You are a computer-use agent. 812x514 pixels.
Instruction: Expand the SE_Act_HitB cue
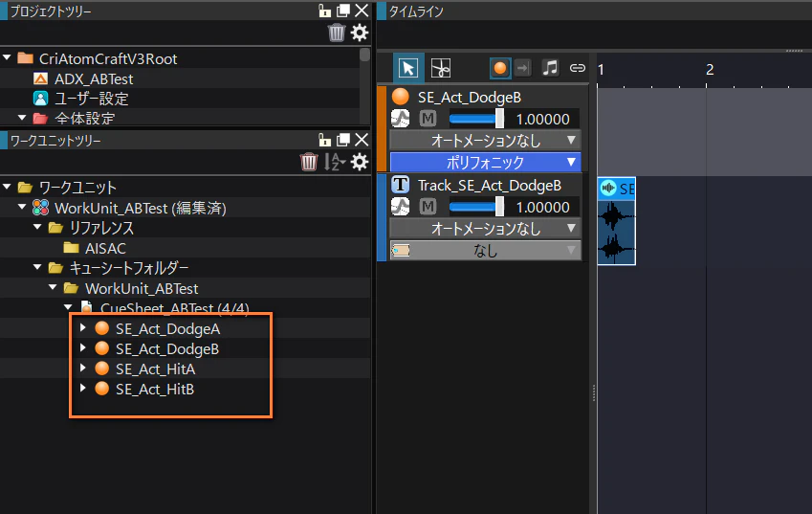(83, 389)
